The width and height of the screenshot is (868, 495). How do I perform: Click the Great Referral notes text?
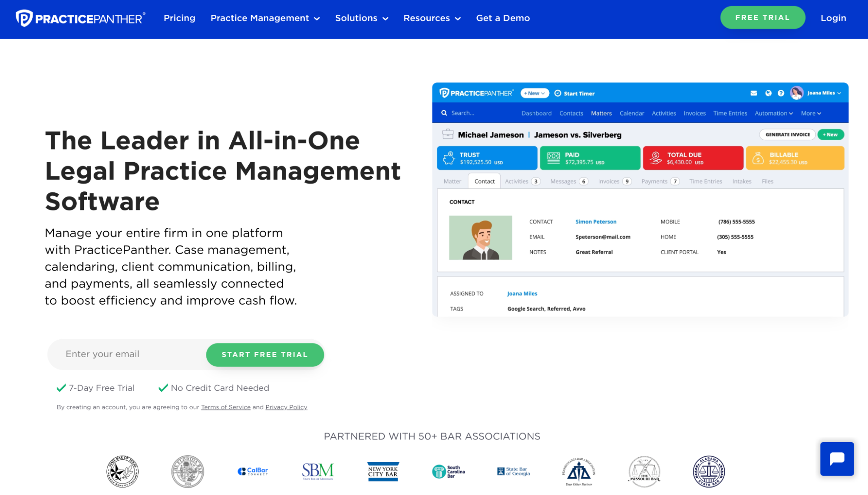click(x=594, y=252)
